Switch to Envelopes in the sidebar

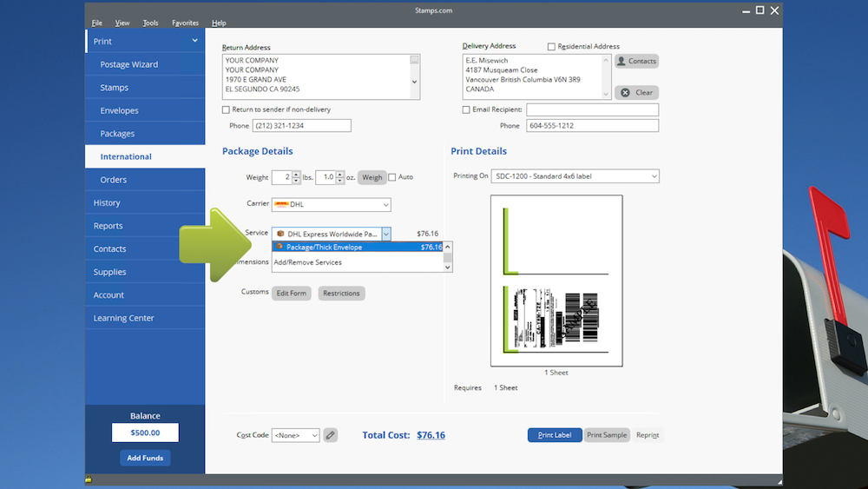tap(119, 110)
